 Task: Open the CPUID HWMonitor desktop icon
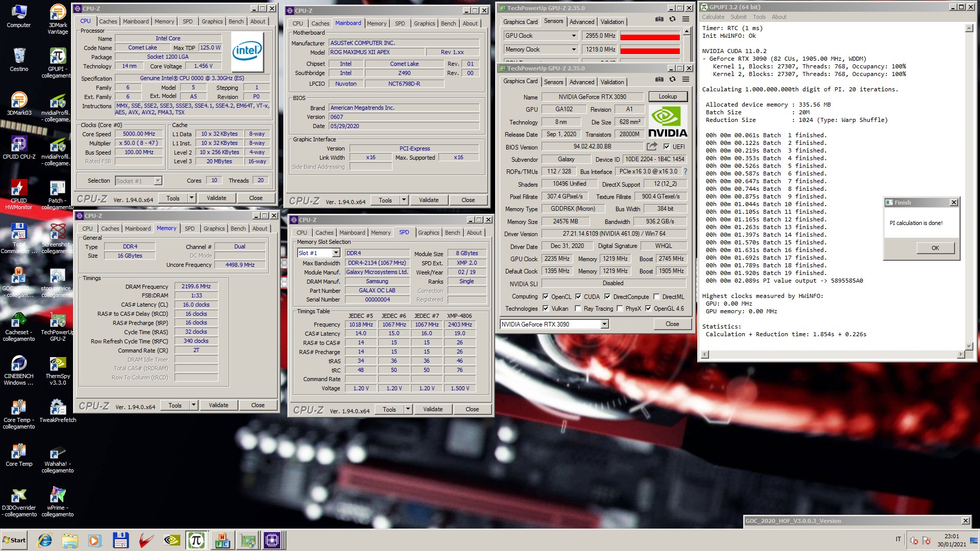point(19,194)
